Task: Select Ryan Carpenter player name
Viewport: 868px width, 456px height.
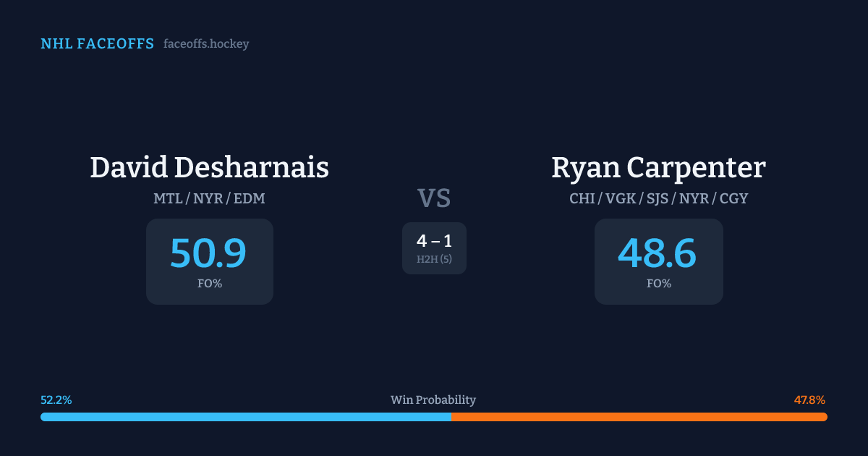Action: pos(658,167)
